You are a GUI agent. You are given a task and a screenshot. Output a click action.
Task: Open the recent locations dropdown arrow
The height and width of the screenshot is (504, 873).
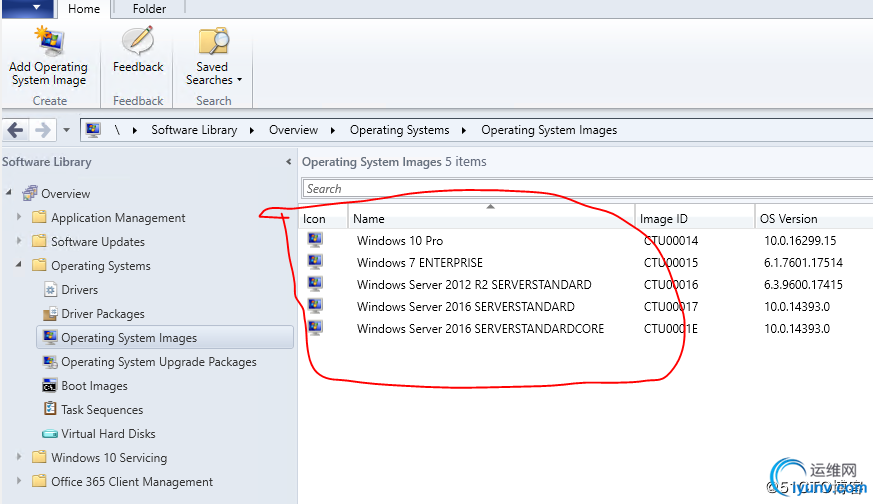pos(66,130)
